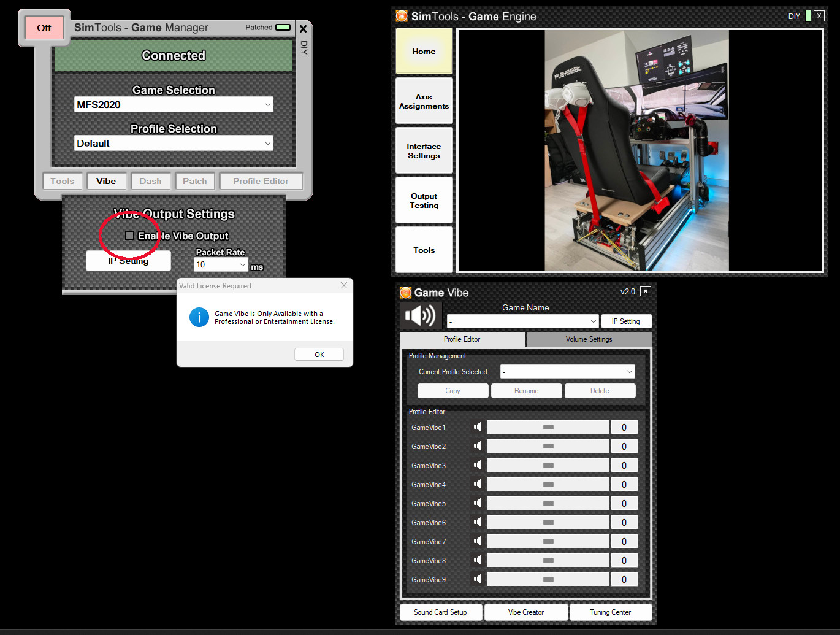840x635 pixels.
Task: Select the Volume Settings tab in Game Vibe
Action: 589,339
